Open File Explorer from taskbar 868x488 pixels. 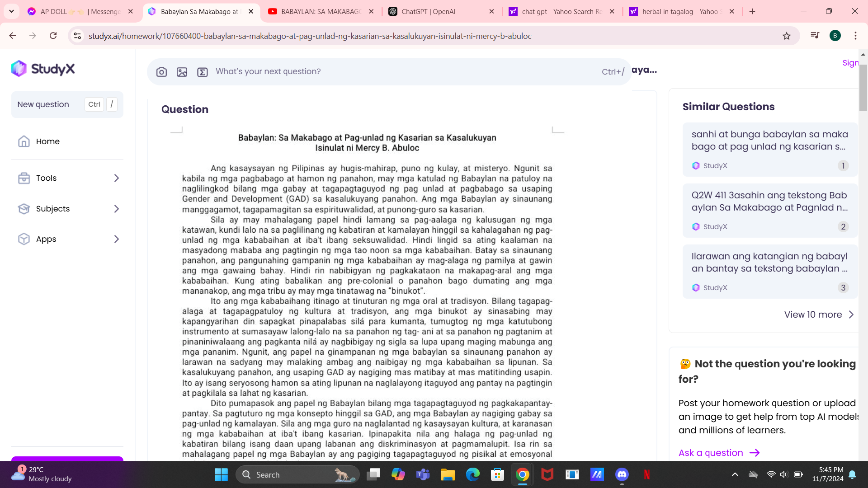[x=448, y=474]
